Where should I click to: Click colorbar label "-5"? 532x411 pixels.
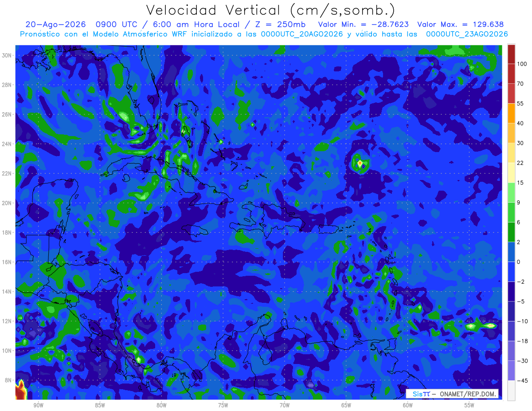tap(520, 301)
